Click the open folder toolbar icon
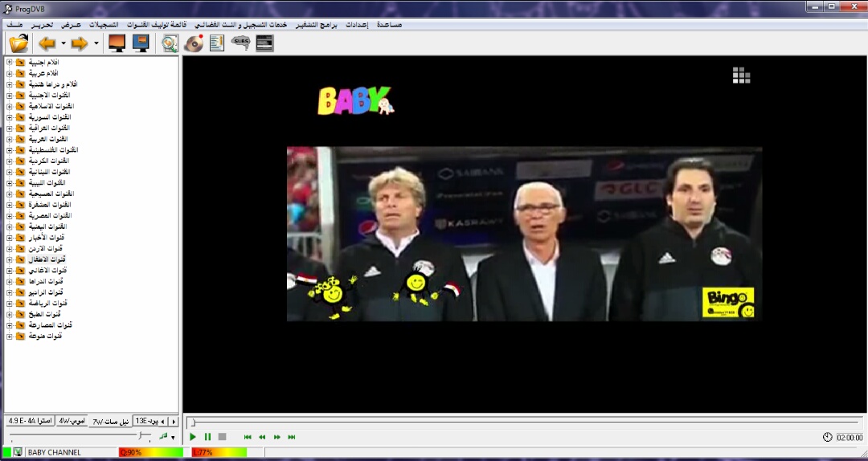Screen dimensions: 868x461 coord(18,43)
